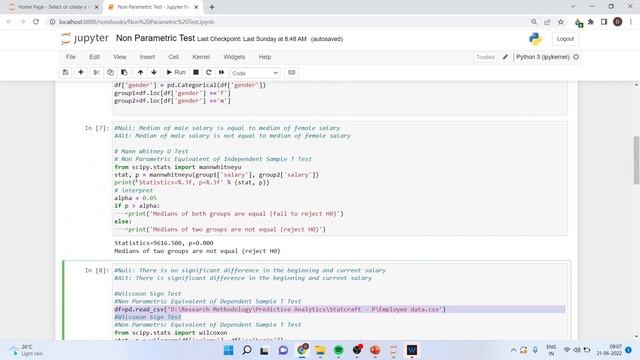Open the Help menu
Viewport: 640px width, 360px height.
pyautogui.click(x=264, y=57)
